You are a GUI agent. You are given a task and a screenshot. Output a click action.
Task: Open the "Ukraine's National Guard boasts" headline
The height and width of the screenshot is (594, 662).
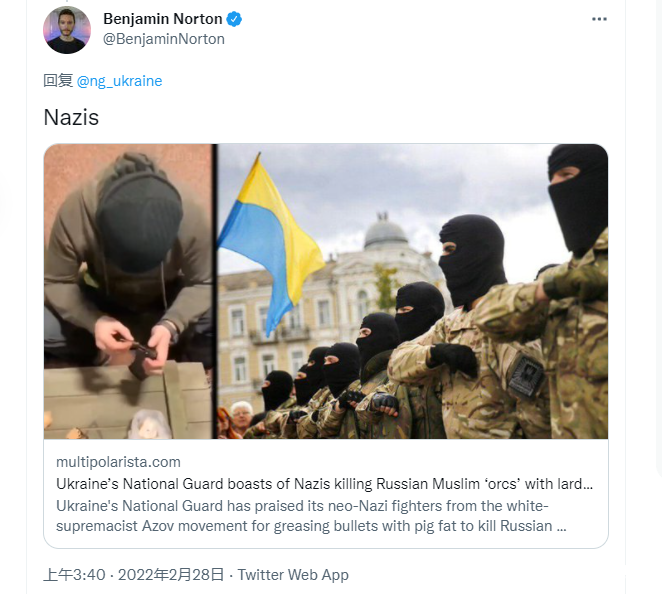(x=324, y=484)
